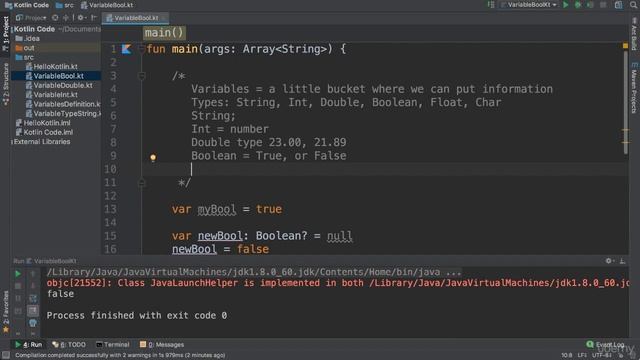Screen dimensions: 640x360
Task: Open the Event Log
Action: tap(605, 345)
